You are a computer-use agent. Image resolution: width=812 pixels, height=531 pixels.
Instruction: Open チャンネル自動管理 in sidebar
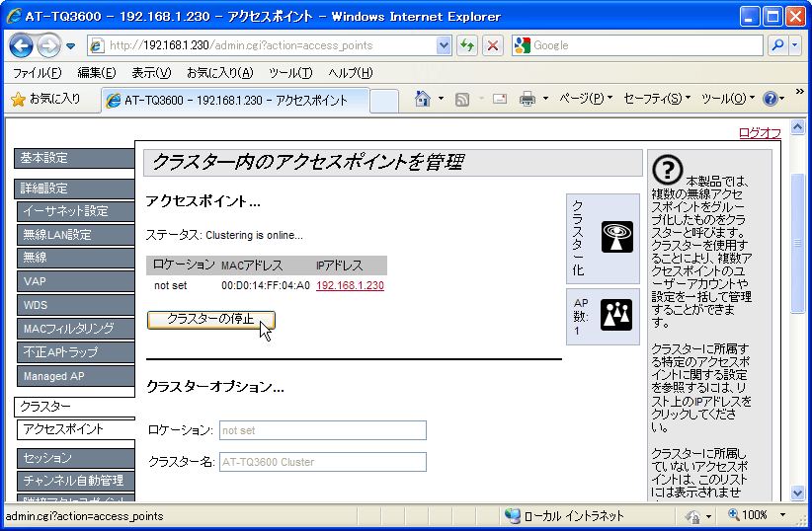(76, 481)
